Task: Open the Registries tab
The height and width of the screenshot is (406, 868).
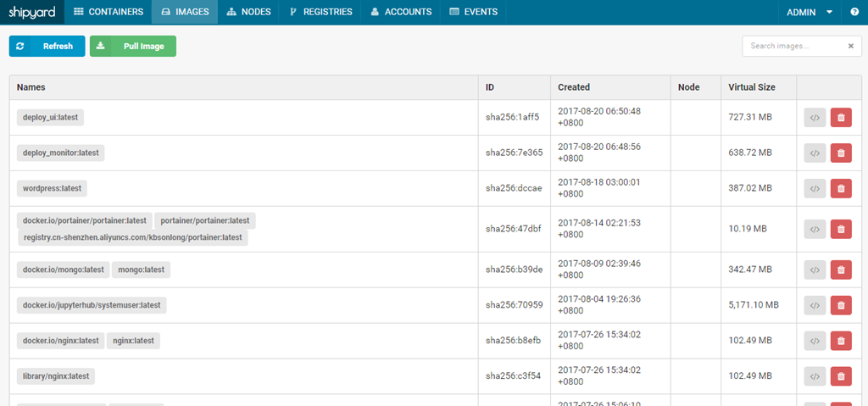Action: 320,12
